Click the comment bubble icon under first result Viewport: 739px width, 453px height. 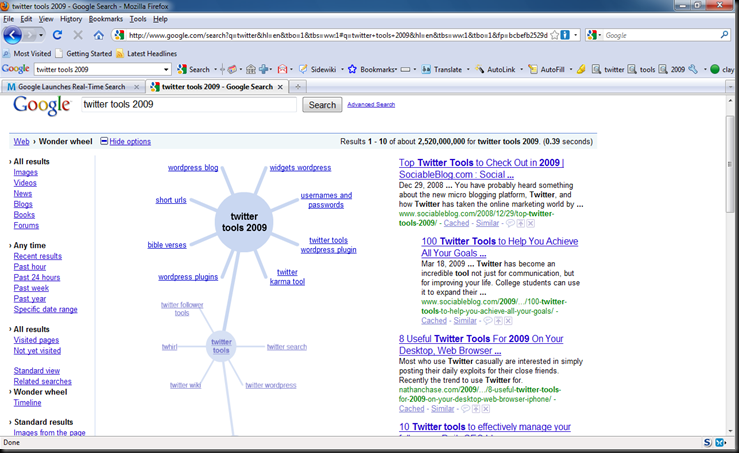[x=510, y=223]
